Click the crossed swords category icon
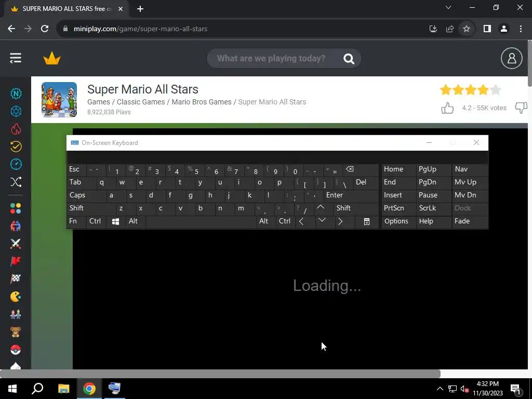 [x=16, y=244]
